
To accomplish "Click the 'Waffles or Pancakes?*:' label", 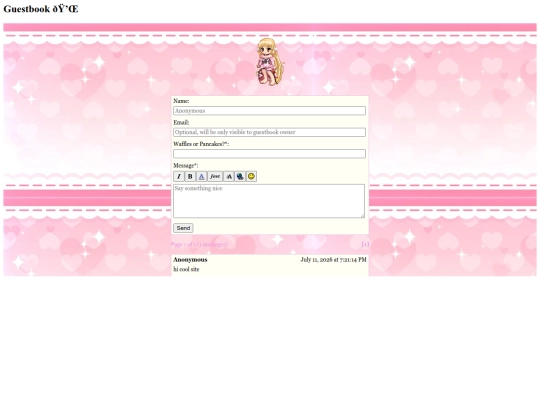I will pos(201,144).
